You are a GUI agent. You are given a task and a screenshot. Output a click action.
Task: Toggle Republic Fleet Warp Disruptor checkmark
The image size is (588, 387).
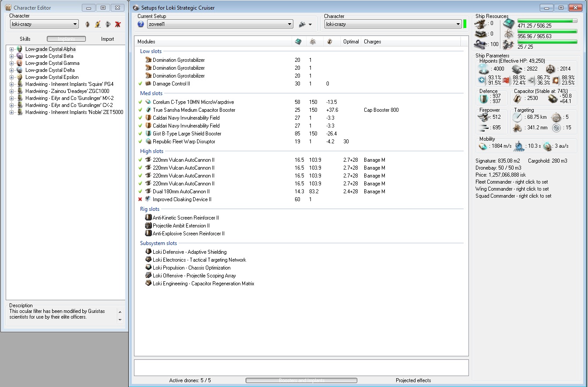pyautogui.click(x=140, y=142)
